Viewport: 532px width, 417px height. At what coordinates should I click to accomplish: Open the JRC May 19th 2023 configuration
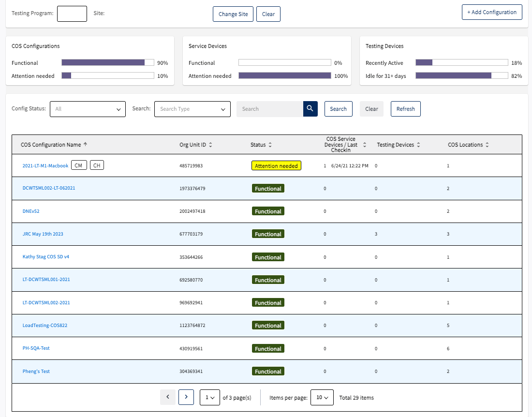click(x=43, y=234)
